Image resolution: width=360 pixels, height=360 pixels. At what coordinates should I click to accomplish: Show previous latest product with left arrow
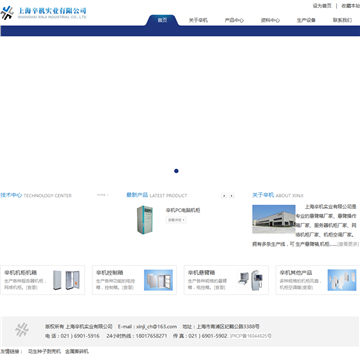click(224, 196)
